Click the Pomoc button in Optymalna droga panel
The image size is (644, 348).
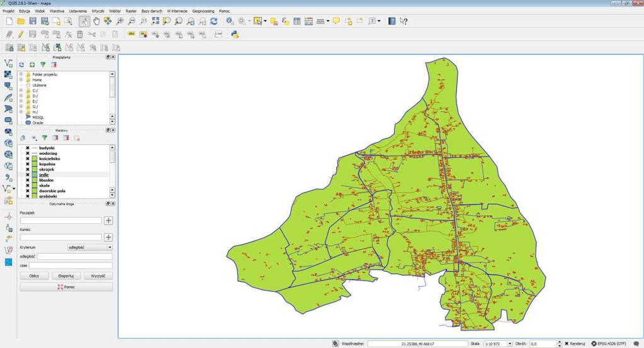(66, 287)
